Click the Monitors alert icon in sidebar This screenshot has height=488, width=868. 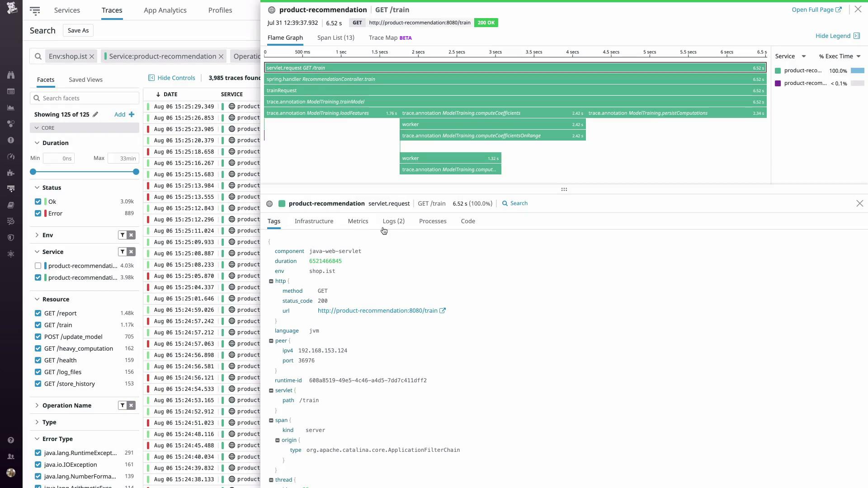tap(11, 141)
